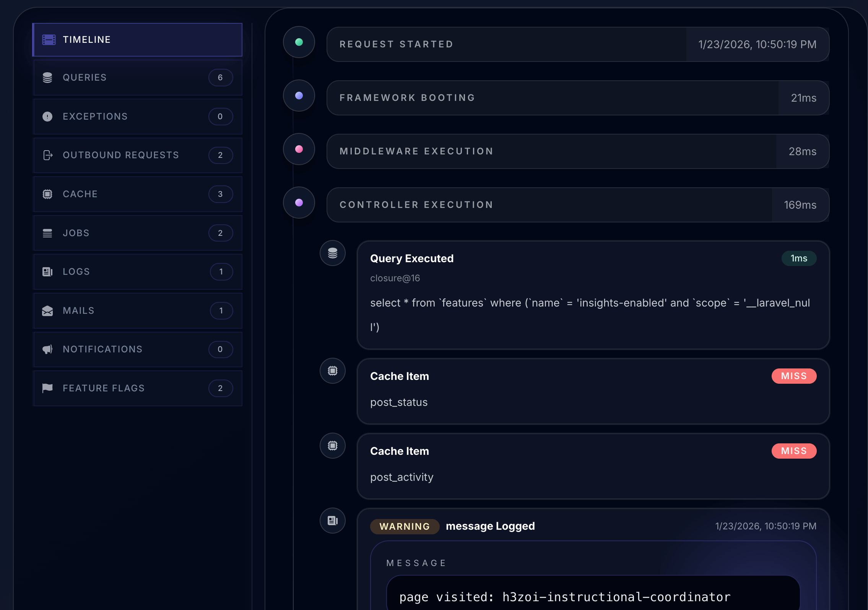Viewport: 868px width, 610px height.
Task: Click the Feature Flags flag icon
Action: (x=47, y=388)
